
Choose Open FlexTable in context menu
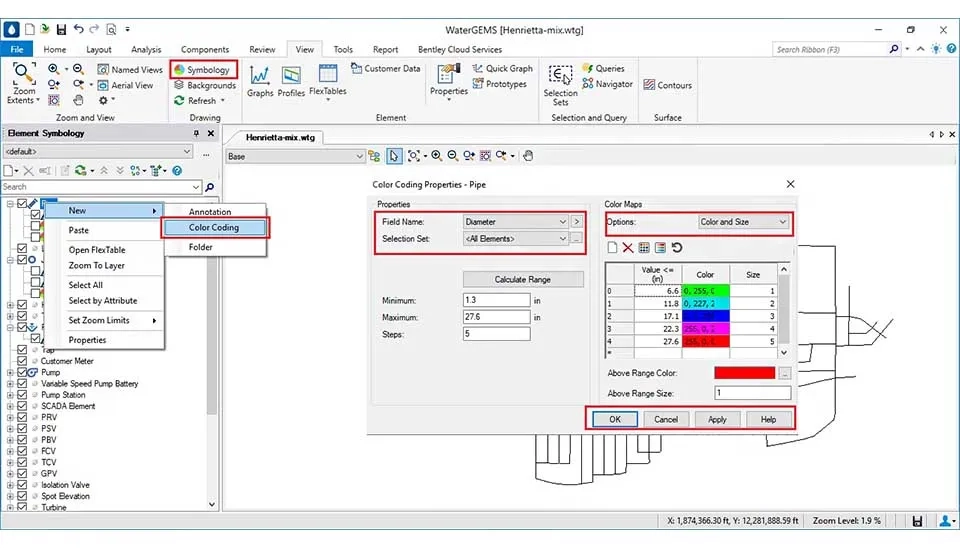point(97,250)
